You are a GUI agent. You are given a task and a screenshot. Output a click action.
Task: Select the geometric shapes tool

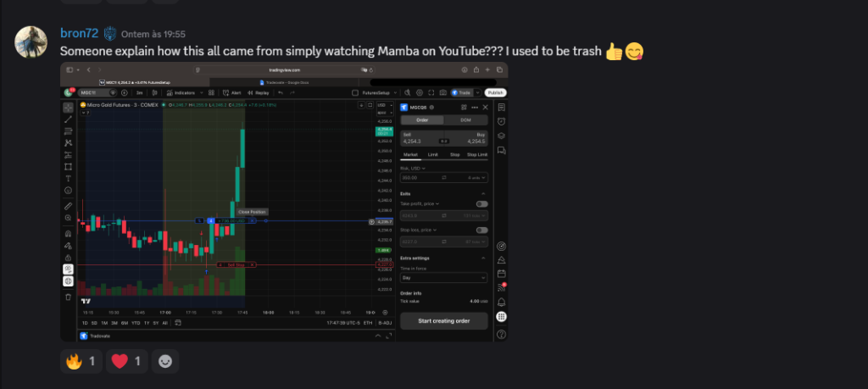pyautogui.click(x=68, y=167)
